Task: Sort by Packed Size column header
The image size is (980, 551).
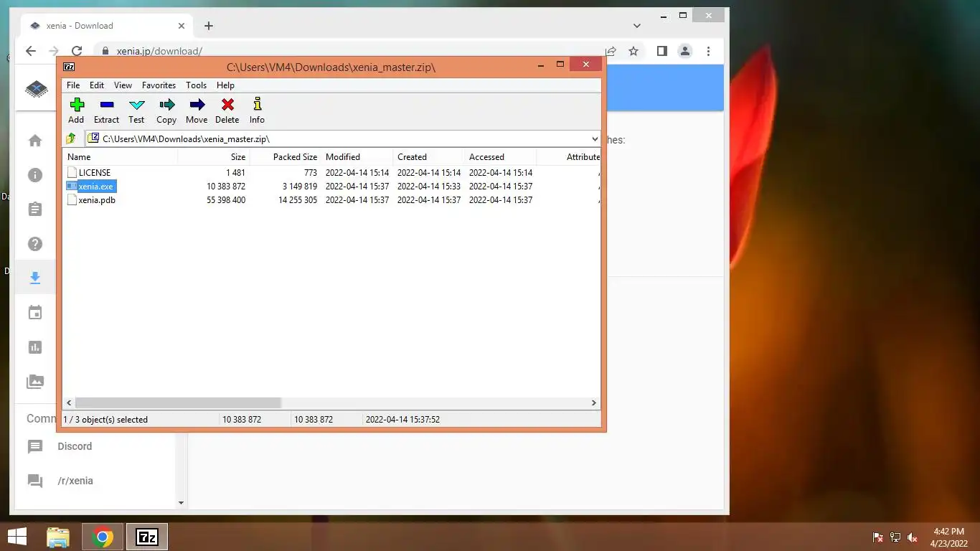Action: pos(285,156)
